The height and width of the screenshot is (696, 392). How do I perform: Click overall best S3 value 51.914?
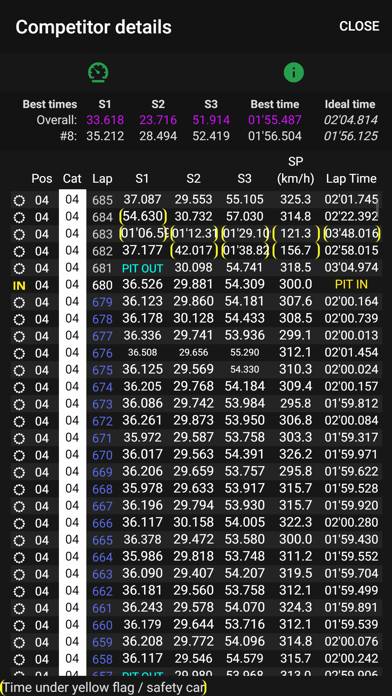211,120
